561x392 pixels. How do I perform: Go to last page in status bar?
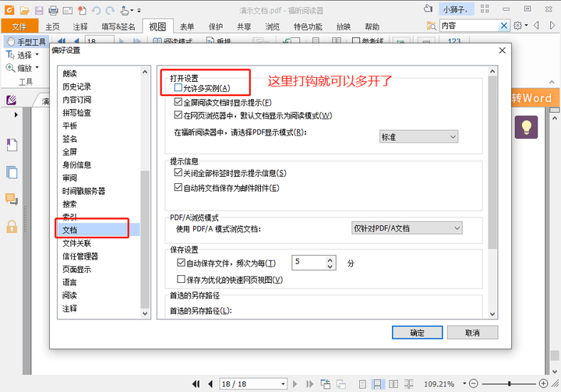click(310, 384)
